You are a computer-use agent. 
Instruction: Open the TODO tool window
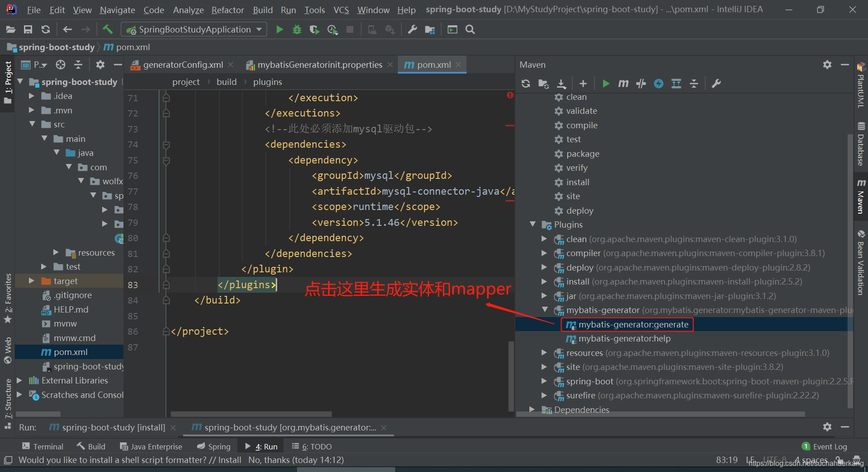click(x=312, y=446)
